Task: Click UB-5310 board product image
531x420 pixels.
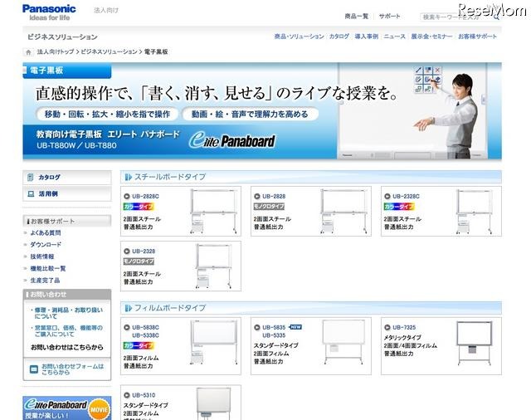Action: coord(214,403)
